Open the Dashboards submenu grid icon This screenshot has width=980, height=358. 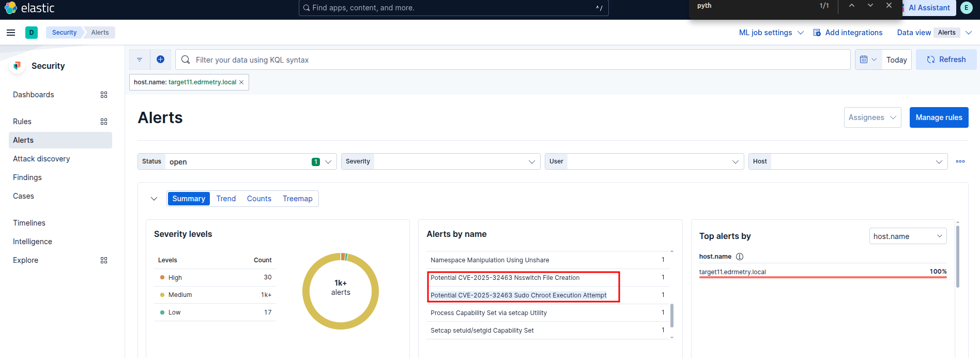(x=104, y=95)
